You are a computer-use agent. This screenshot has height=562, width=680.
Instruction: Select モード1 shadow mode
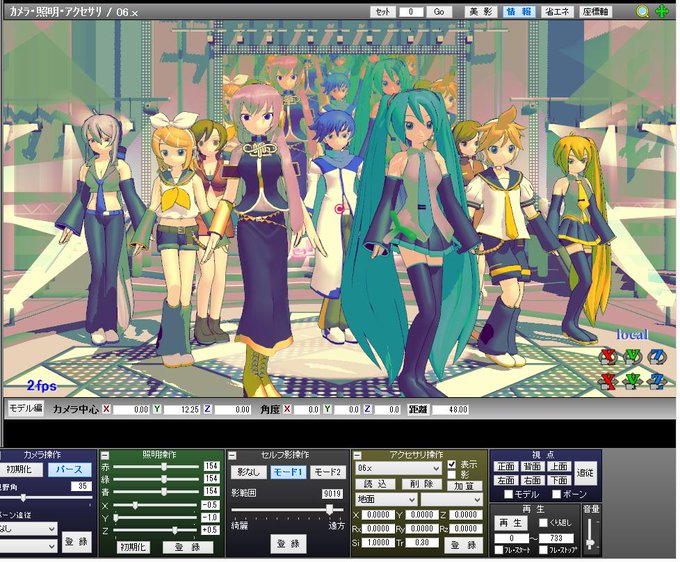[x=288, y=472]
